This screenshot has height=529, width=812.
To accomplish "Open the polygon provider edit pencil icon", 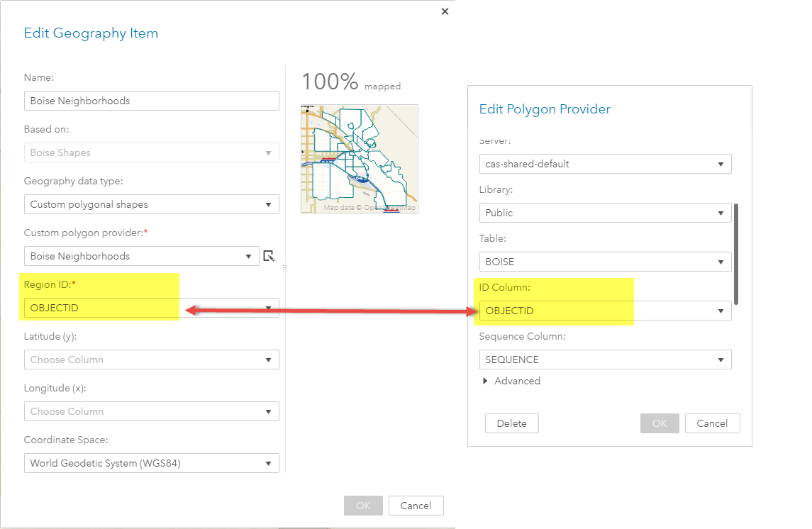I will (268, 256).
